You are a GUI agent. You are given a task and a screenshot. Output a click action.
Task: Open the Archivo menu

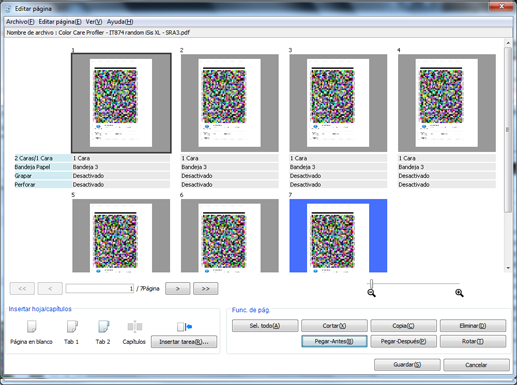click(20, 22)
